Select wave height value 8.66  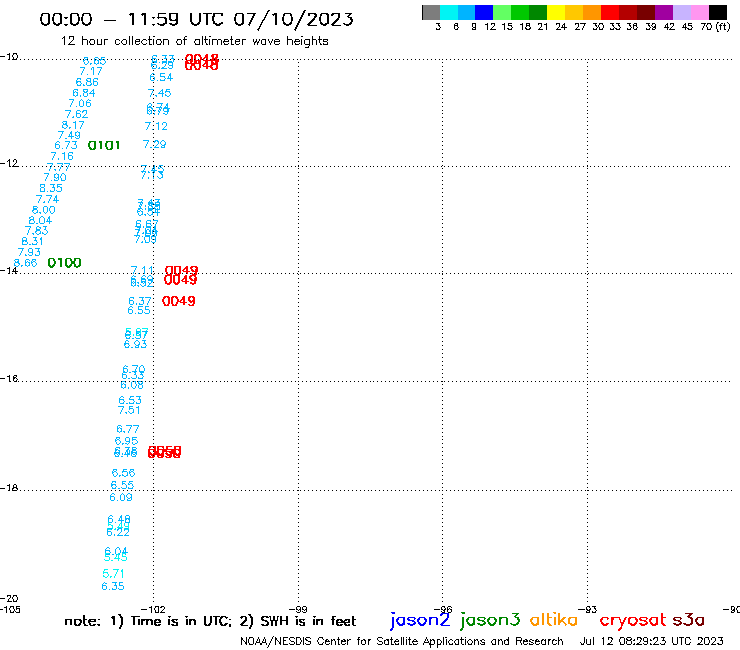pos(25,263)
